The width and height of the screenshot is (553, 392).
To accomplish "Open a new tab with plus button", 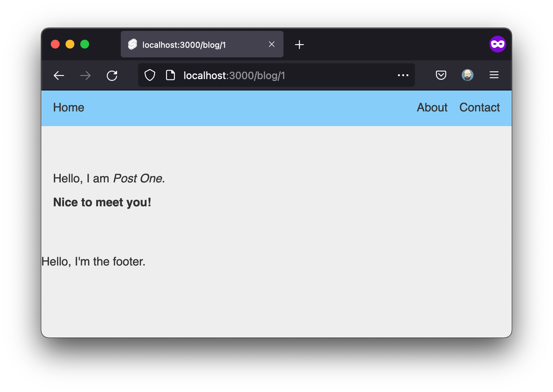I will (x=299, y=44).
